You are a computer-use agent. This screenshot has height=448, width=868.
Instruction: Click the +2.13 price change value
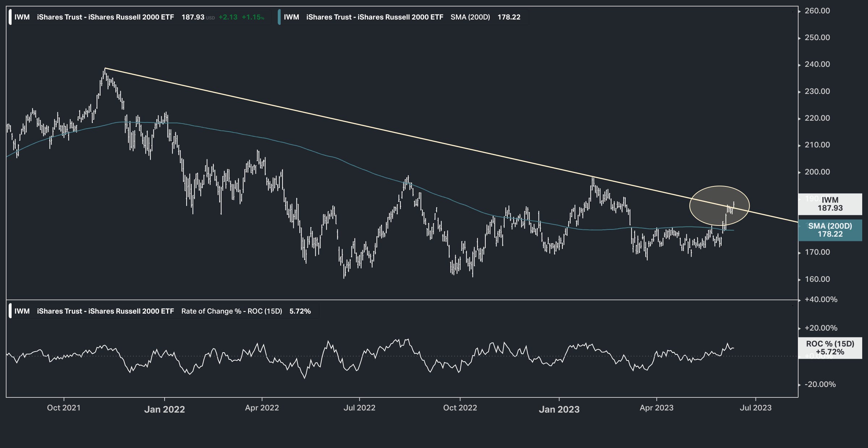click(228, 17)
